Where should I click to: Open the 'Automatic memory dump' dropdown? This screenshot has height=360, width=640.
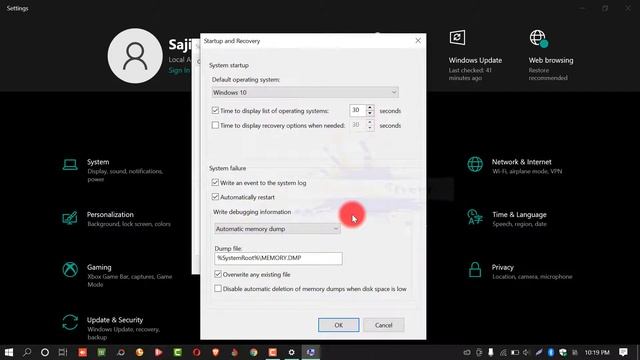pos(277,229)
